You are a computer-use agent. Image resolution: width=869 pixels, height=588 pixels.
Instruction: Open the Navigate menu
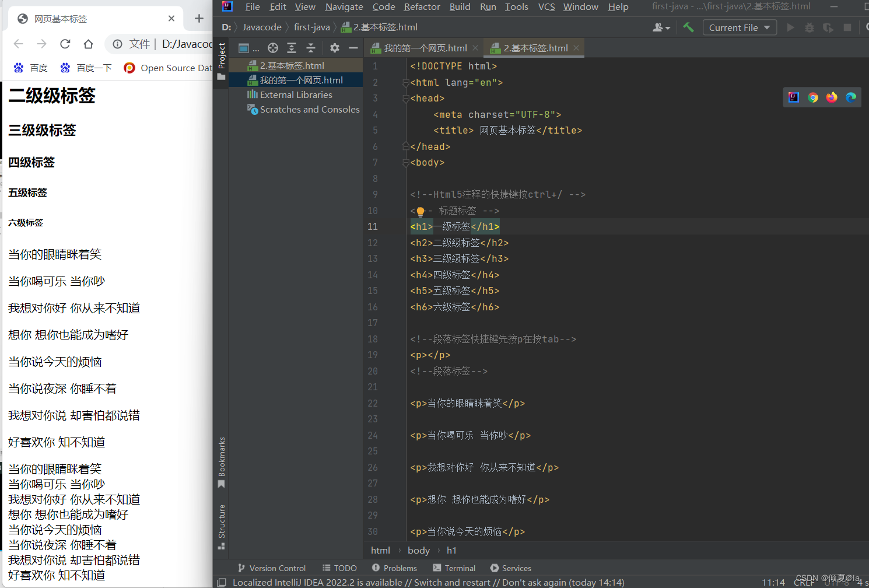(x=344, y=6)
